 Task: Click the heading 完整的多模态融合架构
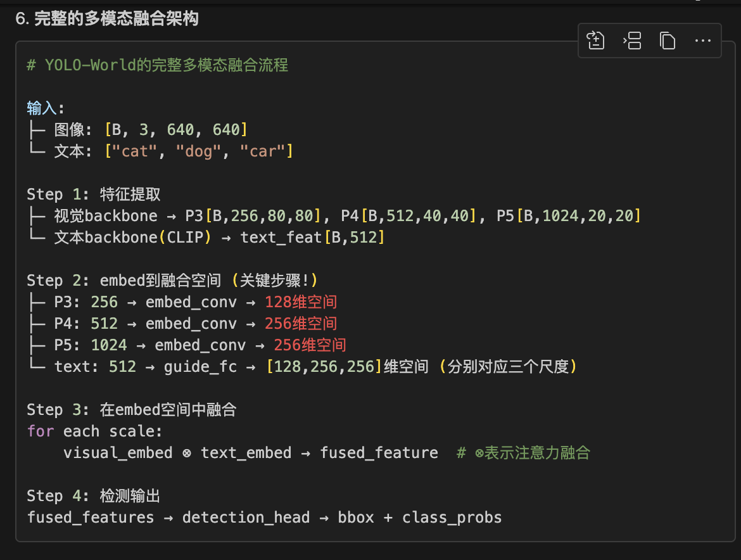coord(117,18)
